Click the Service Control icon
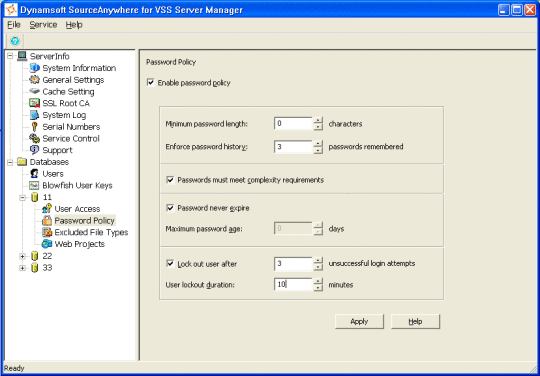540x376 pixels. coord(34,138)
